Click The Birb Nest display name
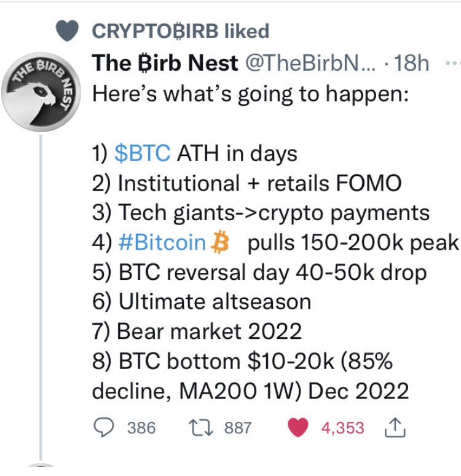 pyautogui.click(x=165, y=63)
